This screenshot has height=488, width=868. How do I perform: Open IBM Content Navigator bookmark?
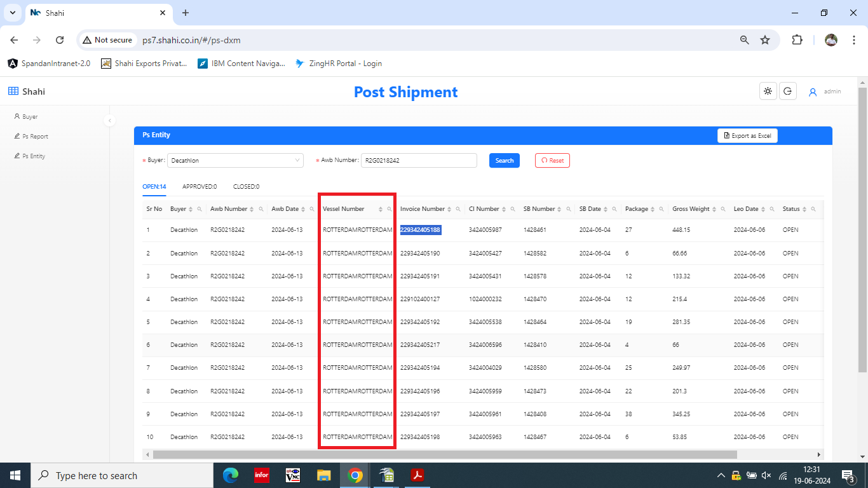pos(241,64)
